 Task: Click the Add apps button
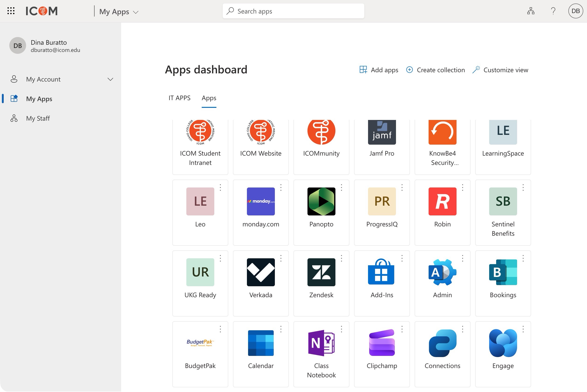pos(379,70)
